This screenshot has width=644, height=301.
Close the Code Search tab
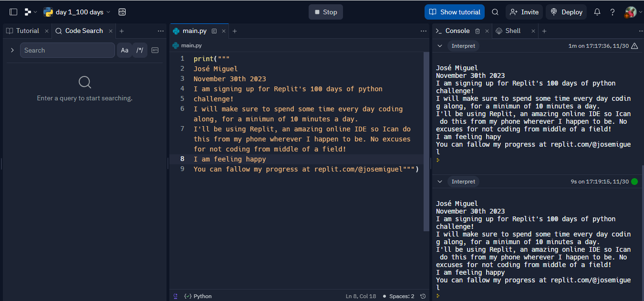tap(111, 31)
